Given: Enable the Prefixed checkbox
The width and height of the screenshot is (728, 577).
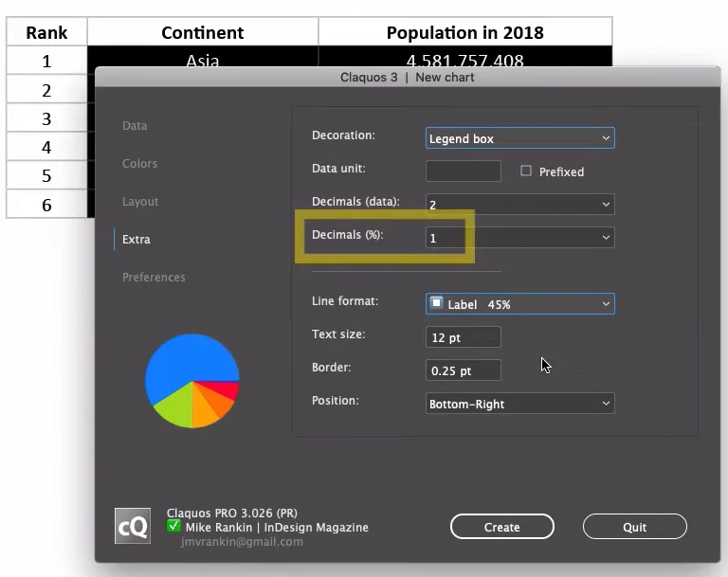Looking at the screenshot, I should pyautogui.click(x=526, y=171).
